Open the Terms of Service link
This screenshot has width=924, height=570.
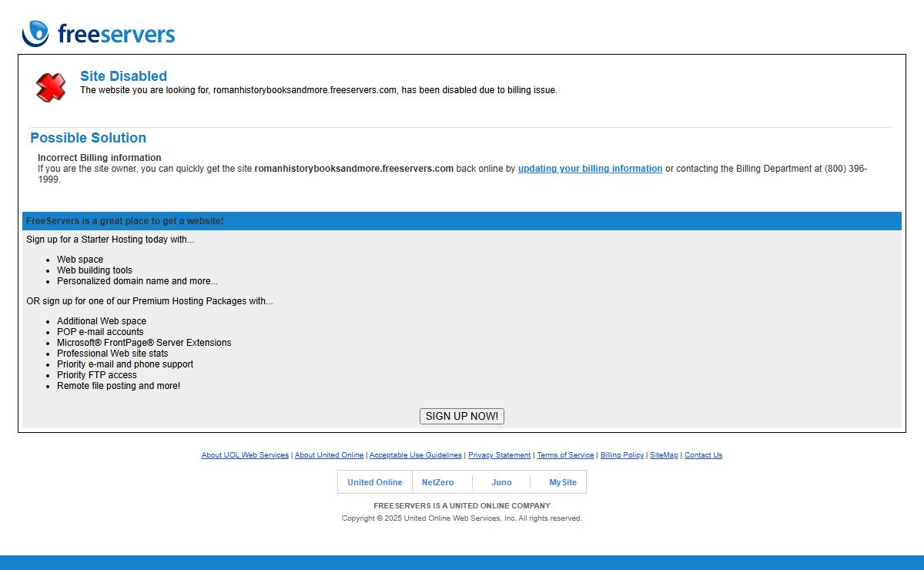(565, 455)
